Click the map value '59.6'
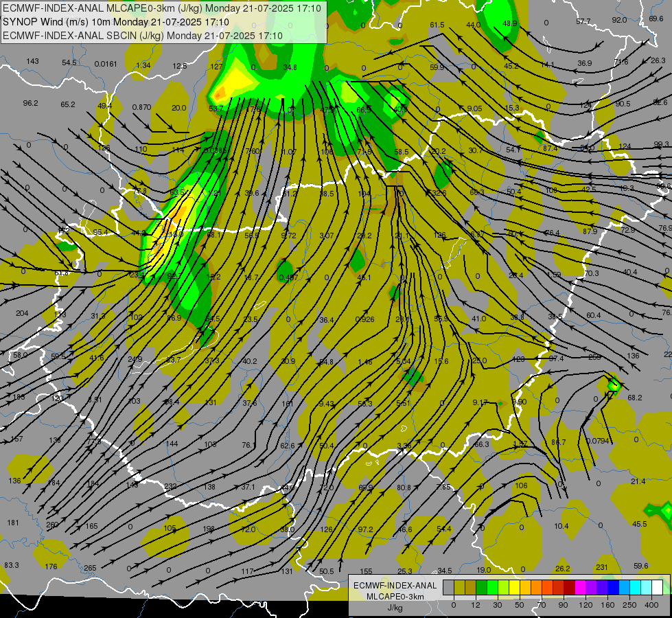Screen dimensions: 672x618 (x=640, y=566)
